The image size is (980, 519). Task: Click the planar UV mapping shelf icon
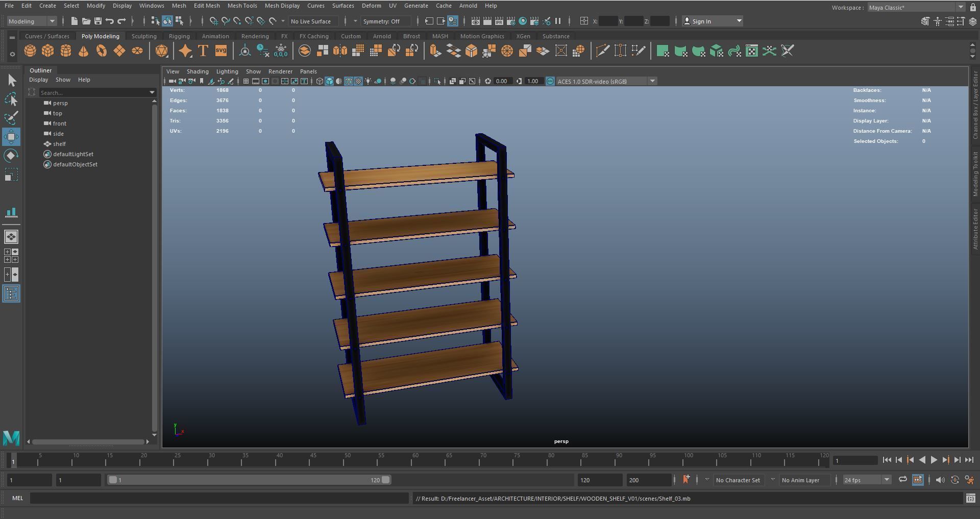pos(663,51)
